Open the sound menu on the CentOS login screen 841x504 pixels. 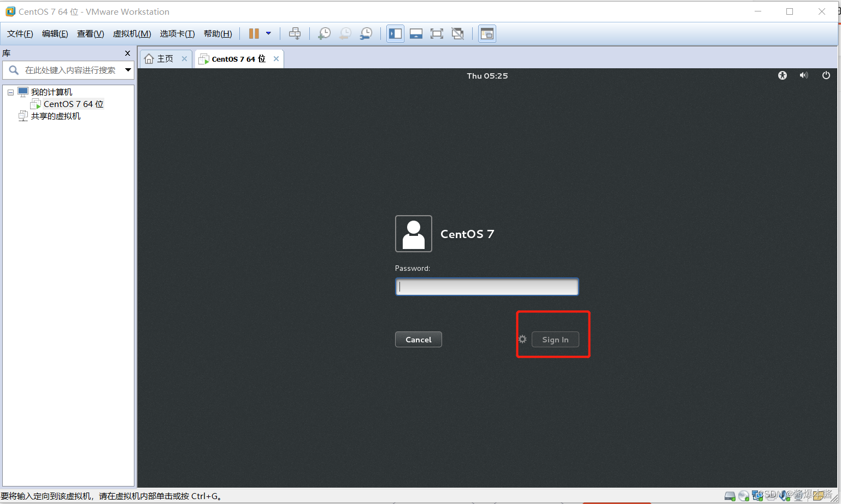point(804,75)
